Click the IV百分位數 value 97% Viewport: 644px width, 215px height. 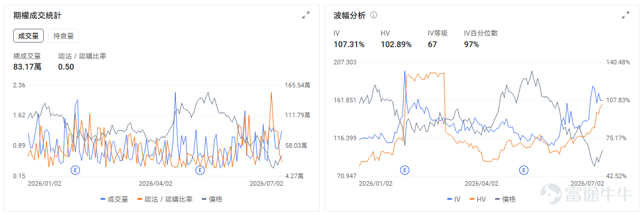pyautogui.click(x=471, y=45)
